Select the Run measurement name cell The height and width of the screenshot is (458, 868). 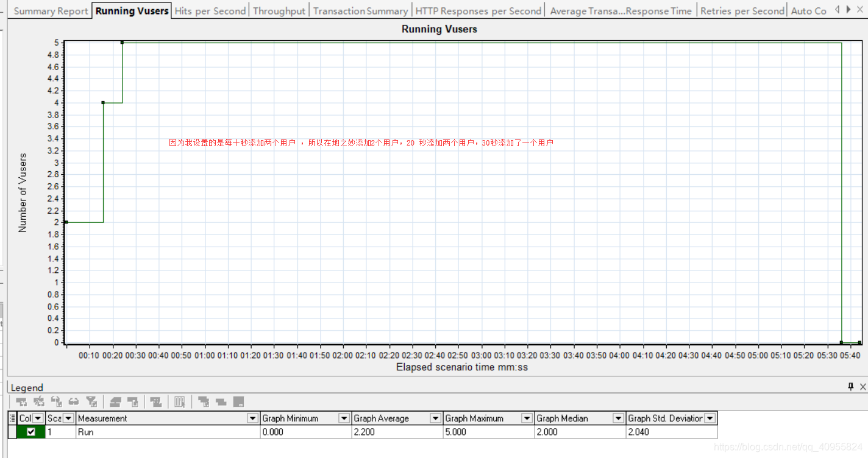tap(168, 432)
